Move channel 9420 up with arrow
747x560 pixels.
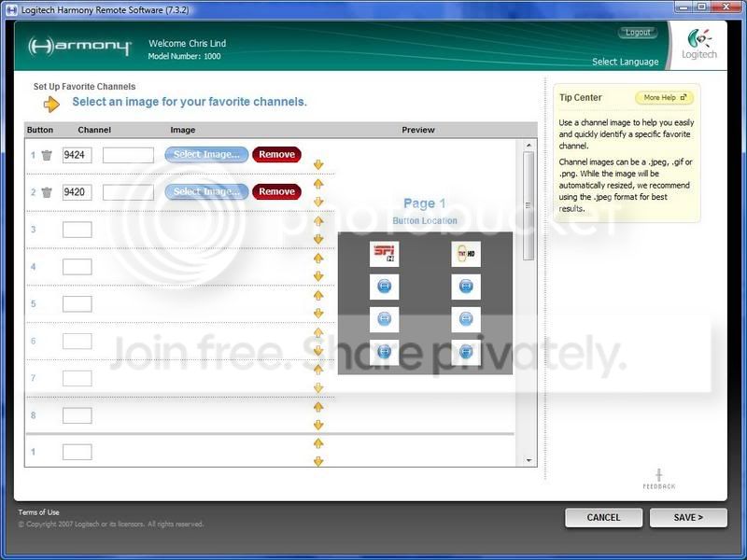point(318,184)
